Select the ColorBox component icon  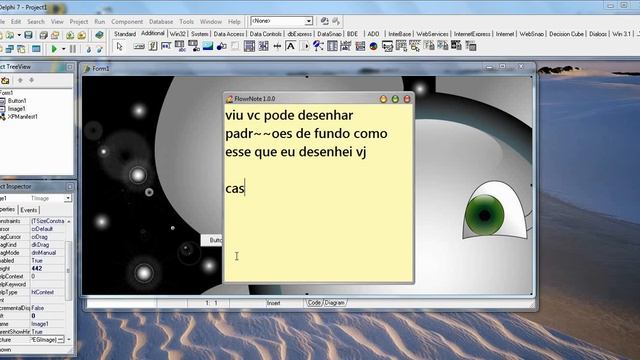click(x=360, y=46)
